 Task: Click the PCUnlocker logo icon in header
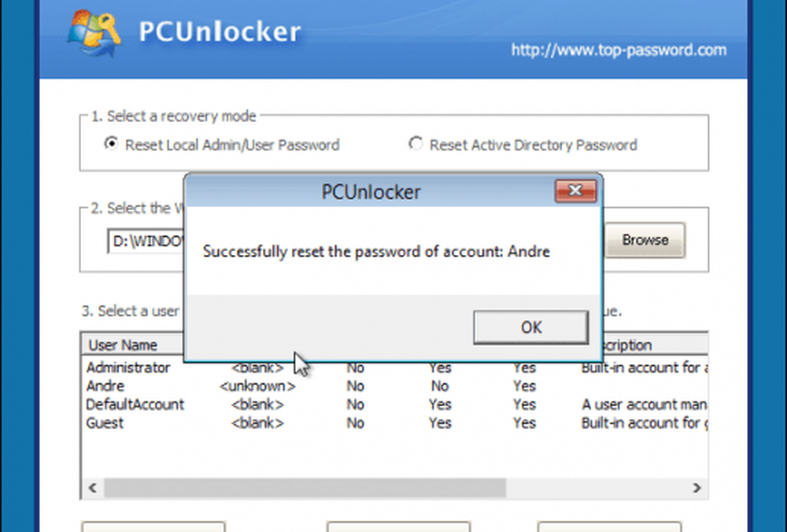94,31
